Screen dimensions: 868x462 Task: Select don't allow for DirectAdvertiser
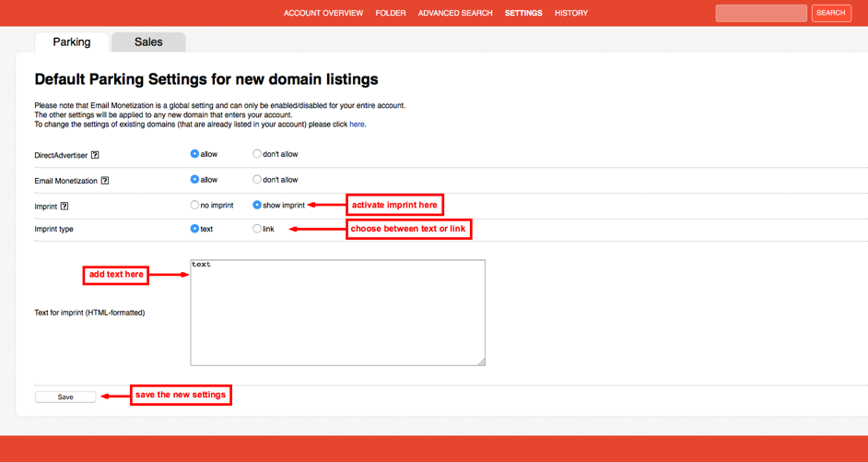(x=257, y=154)
